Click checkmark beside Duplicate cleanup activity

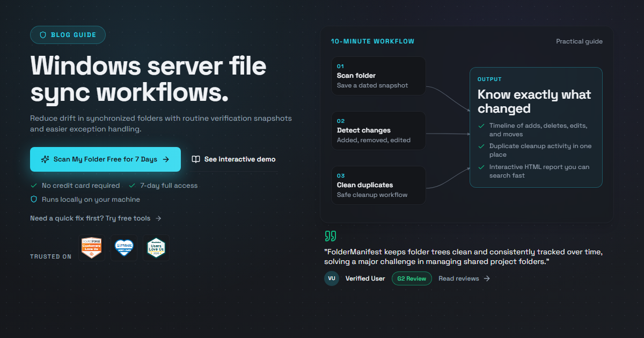pyautogui.click(x=481, y=146)
